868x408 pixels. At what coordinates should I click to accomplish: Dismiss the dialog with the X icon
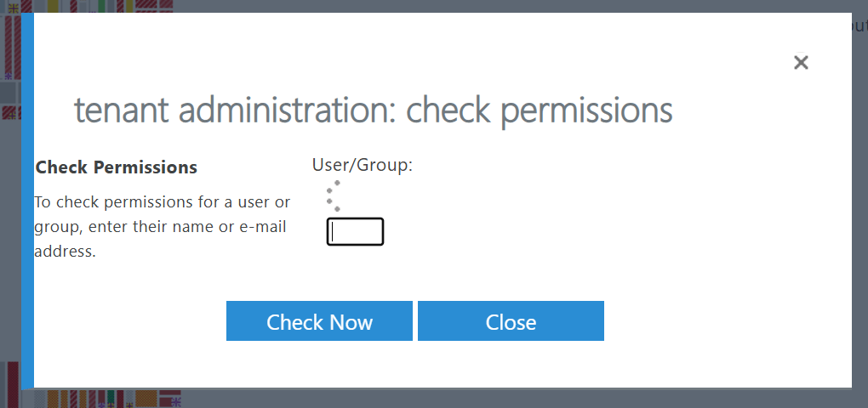tap(801, 62)
